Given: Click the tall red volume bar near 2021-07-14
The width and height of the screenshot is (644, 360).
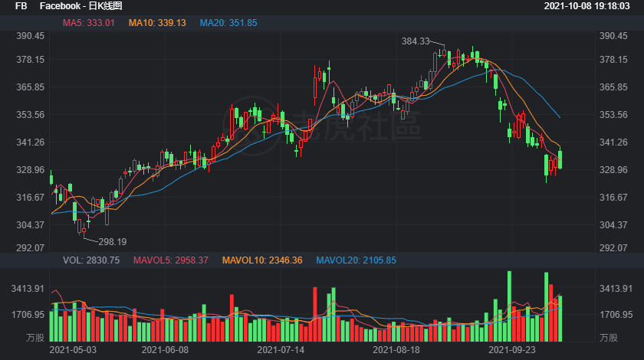Looking at the screenshot, I should pos(315,314).
